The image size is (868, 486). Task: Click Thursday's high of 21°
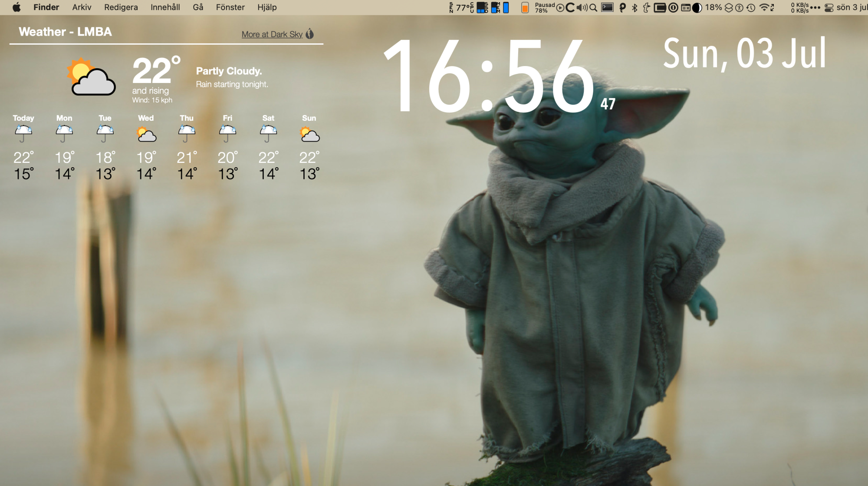(187, 157)
